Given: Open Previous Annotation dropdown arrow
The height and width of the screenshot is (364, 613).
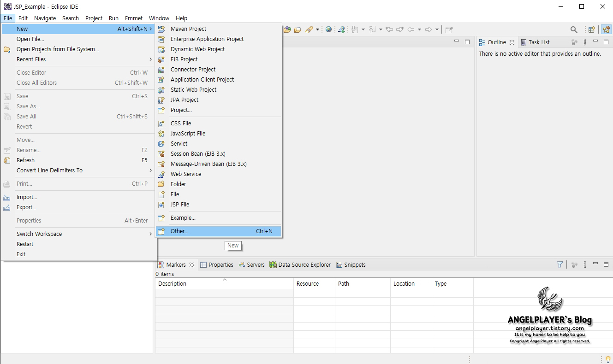Looking at the screenshot, I should click(381, 29).
